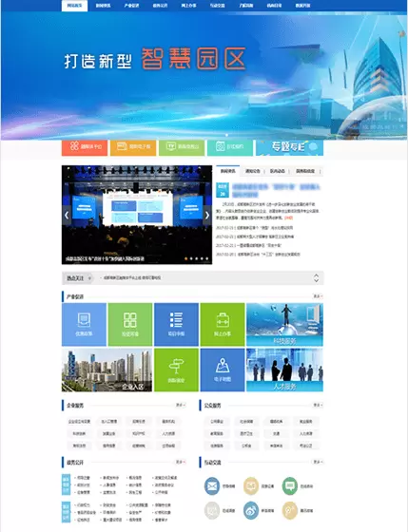Switch to the second news tab
Viewport: 408px width, 532px height.
click(252, 171)
